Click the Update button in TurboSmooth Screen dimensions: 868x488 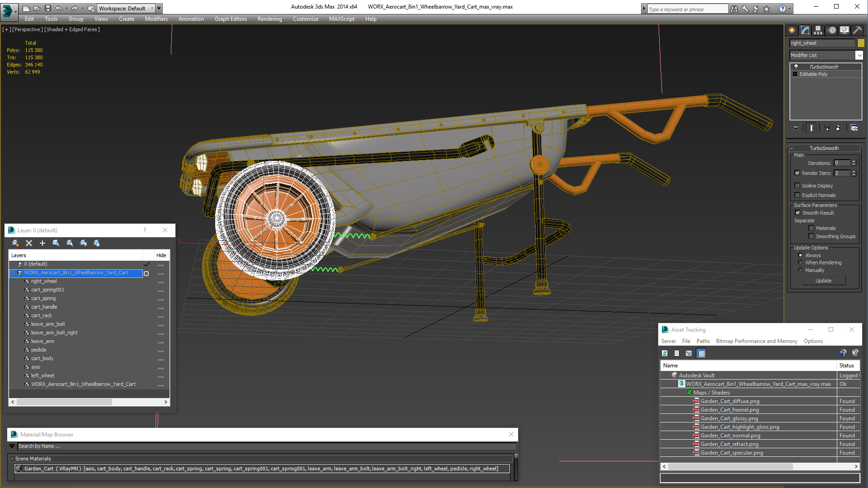click(x=824, y=281)
